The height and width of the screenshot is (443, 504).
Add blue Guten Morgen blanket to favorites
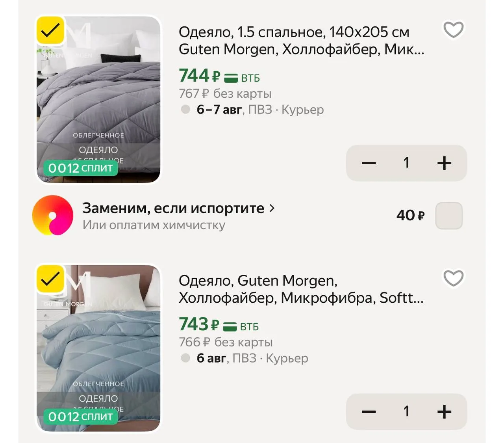(x=454, y=278)
